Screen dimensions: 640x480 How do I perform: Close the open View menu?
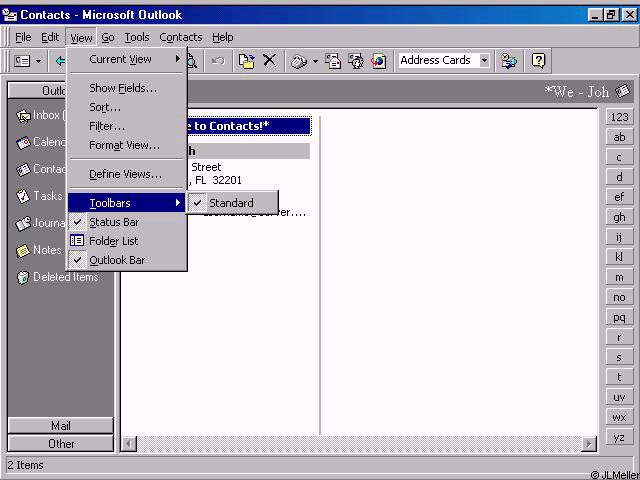coord(81,37)
